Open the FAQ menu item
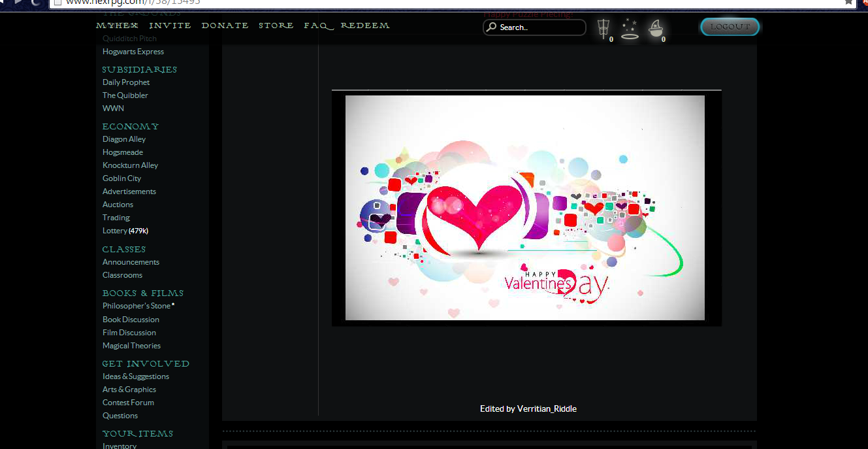Viewport: 868px width, 449px height. point(318,25)
